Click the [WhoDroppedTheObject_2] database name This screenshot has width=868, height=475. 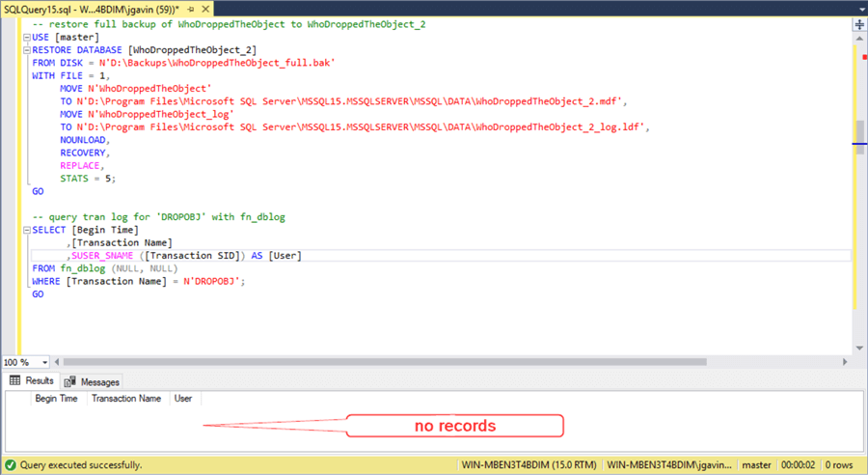pos(192,50)
